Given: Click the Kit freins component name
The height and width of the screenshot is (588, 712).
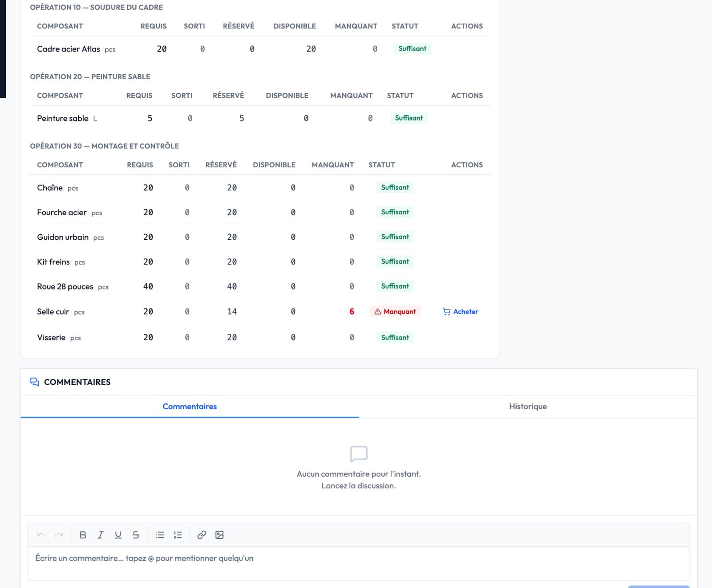Looking at the screenshot, I should click(53, 262).
